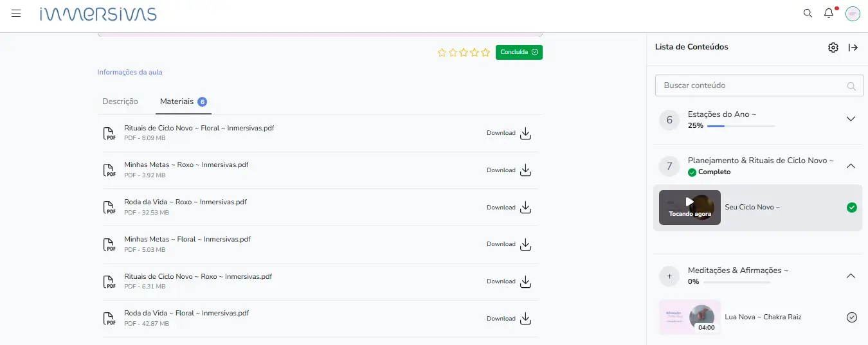Open the notifications bell

pyautogui.click(x=829, y=13)
